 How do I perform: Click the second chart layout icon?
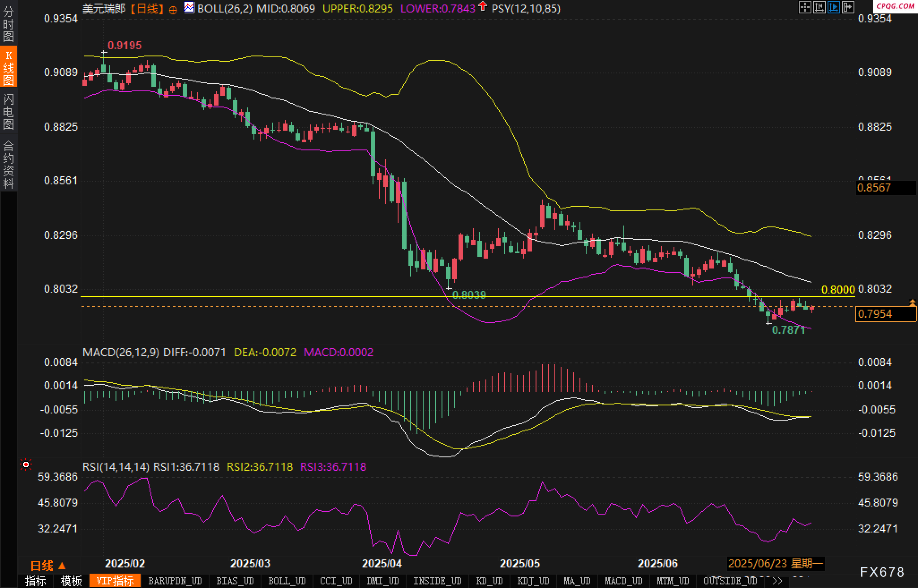click(819, 7)
